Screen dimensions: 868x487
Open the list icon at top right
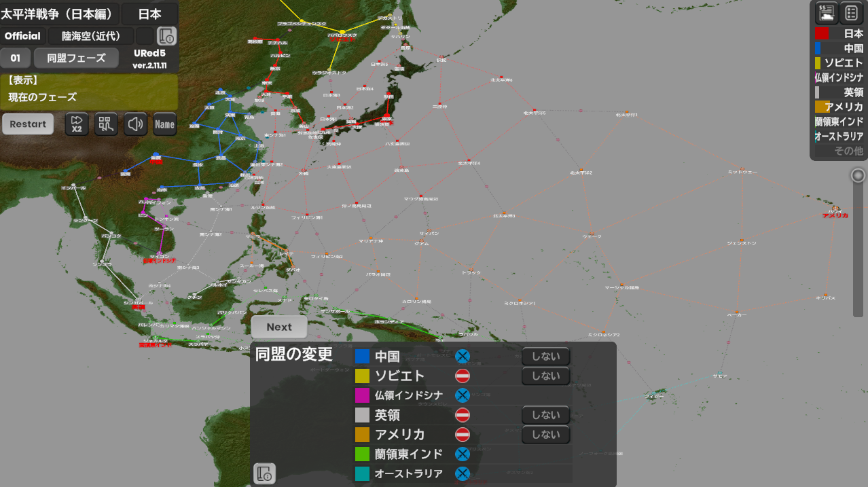click(851, 12)
